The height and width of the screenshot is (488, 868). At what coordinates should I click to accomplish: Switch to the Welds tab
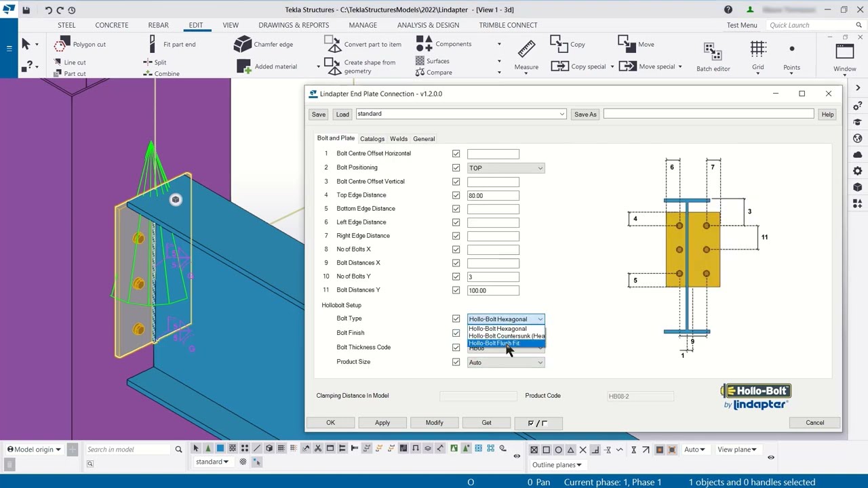399,139
